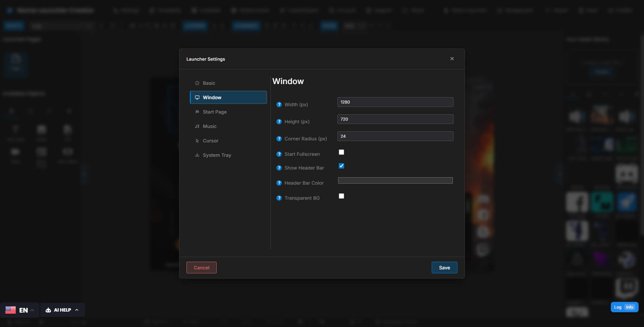Click the Cursor arrow icon in settings sidebar
Image resolution: width=644 pixels, height=327 pixels.
pos(197,141)
